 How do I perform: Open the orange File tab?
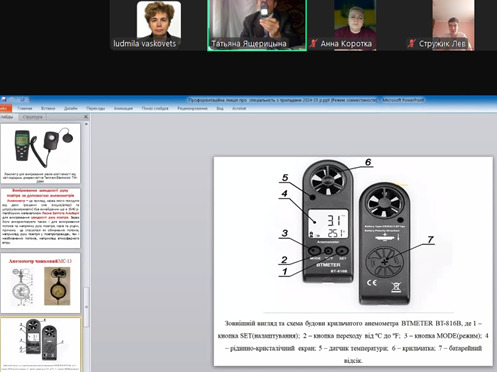[x=5, y=108]
